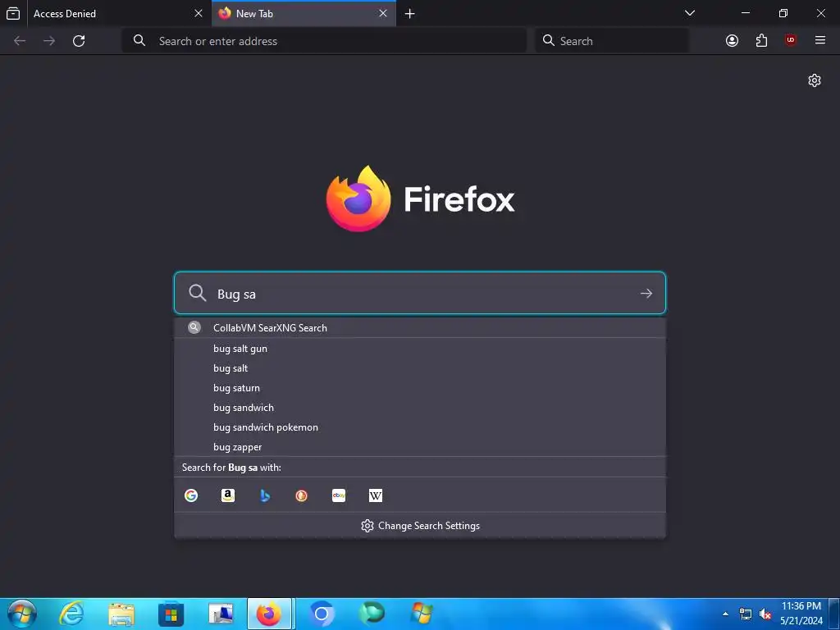Open the muted volume tray icon
This screenshot has height=630, width=840.
[765, 614]
